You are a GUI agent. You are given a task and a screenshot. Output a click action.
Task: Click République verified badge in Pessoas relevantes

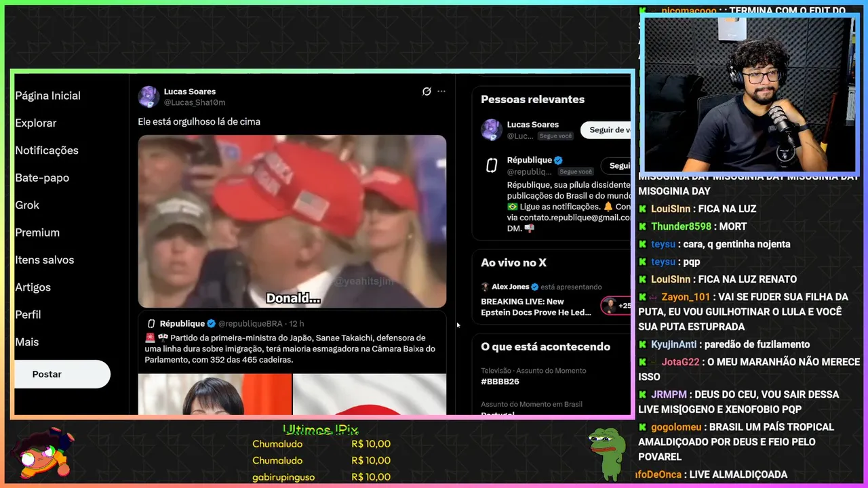click(558, 161)
